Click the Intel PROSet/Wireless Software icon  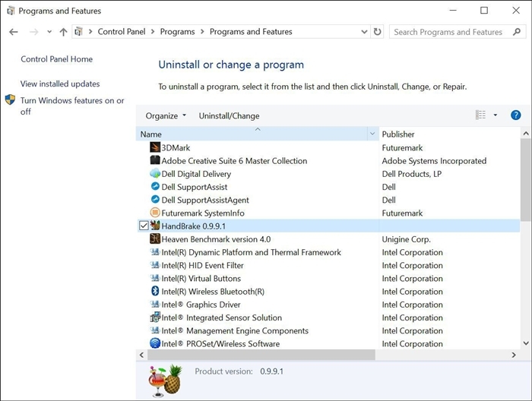tap(155, 344)
